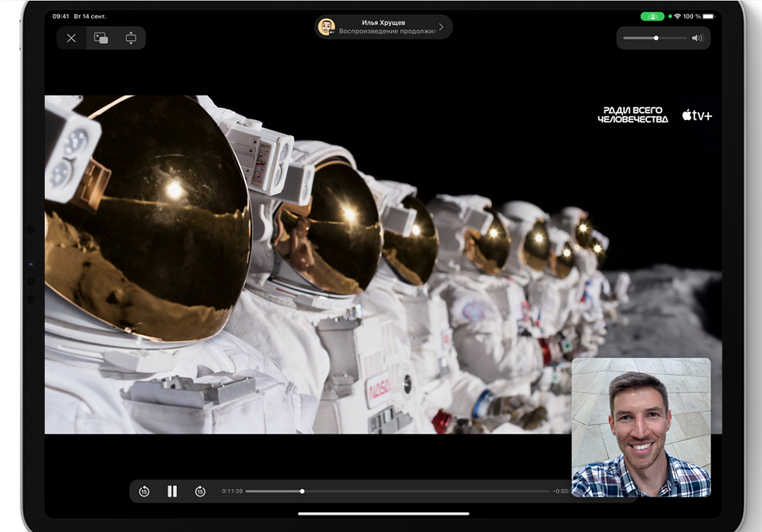This screenshot has height=532, width=762.
Task: Tap the Wi-Fi icon in the status bar
Action: 677,16
